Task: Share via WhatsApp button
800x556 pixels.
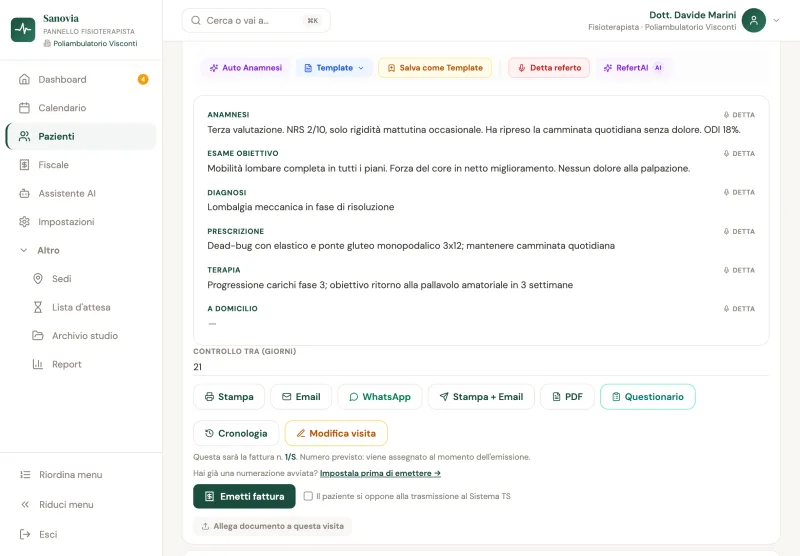Action: (380, 397)
